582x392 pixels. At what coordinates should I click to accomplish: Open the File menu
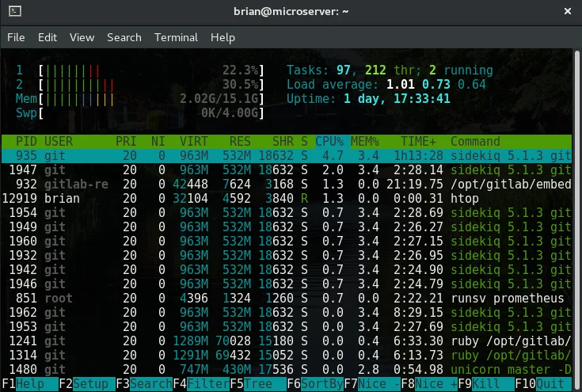pyautogui.click(x=16, y=37)
